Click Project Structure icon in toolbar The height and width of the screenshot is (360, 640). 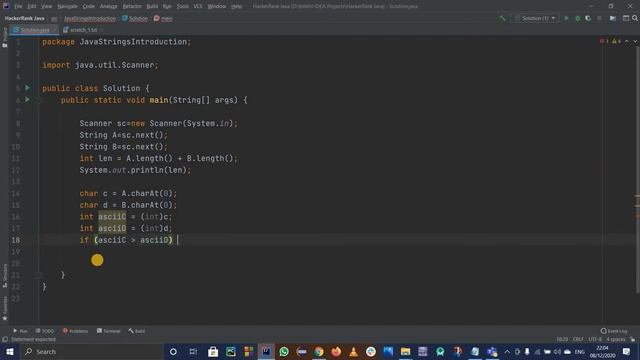(x=613, y=18)
